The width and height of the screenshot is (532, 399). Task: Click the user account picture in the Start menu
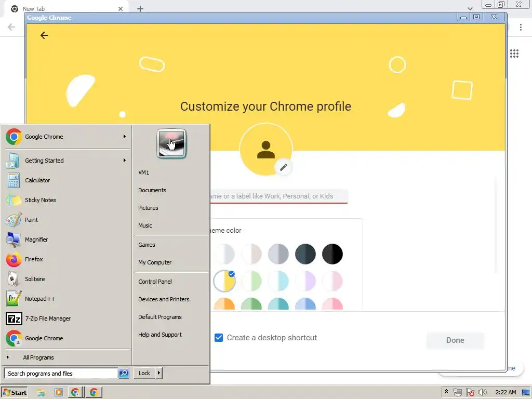(x=171, y=143)
